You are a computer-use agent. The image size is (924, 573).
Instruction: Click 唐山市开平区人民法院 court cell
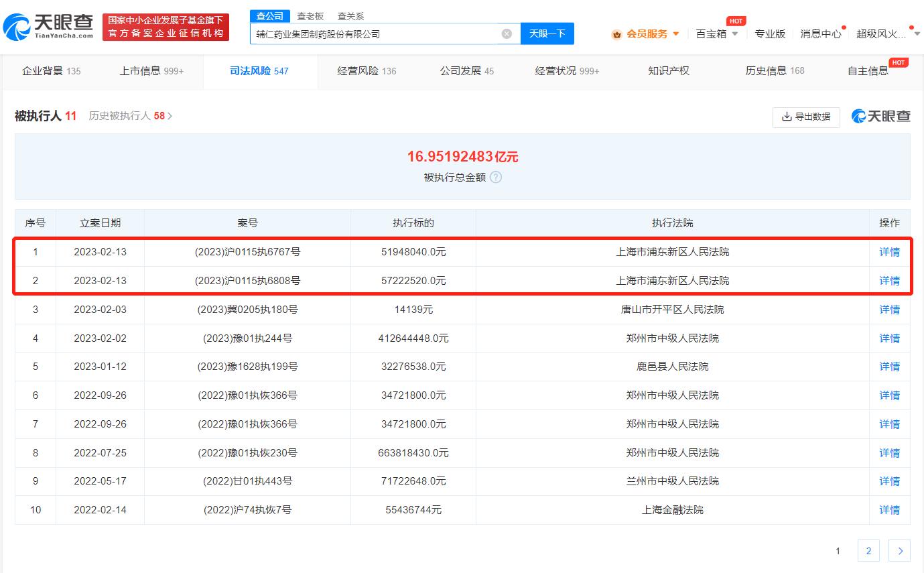pyautogui.click(x=673, y=310)
